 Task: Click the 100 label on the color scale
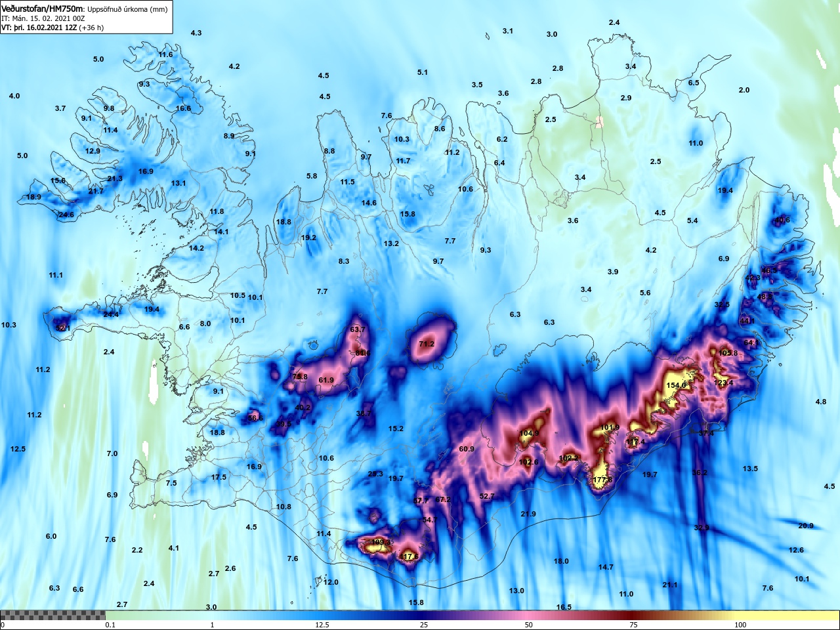point(740,625)
